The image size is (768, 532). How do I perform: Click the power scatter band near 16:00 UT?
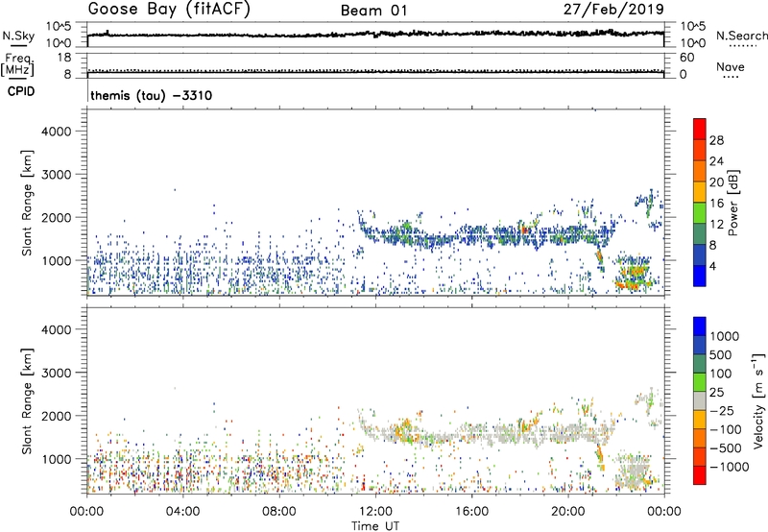point(472,235)
